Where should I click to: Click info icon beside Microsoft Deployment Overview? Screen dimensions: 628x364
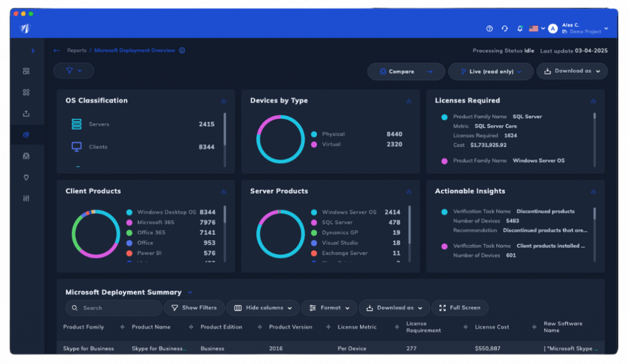182,51
